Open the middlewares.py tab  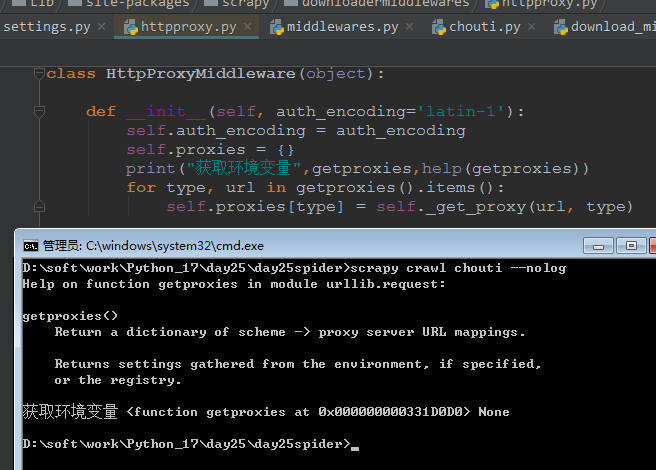click(x=342, y=27)
